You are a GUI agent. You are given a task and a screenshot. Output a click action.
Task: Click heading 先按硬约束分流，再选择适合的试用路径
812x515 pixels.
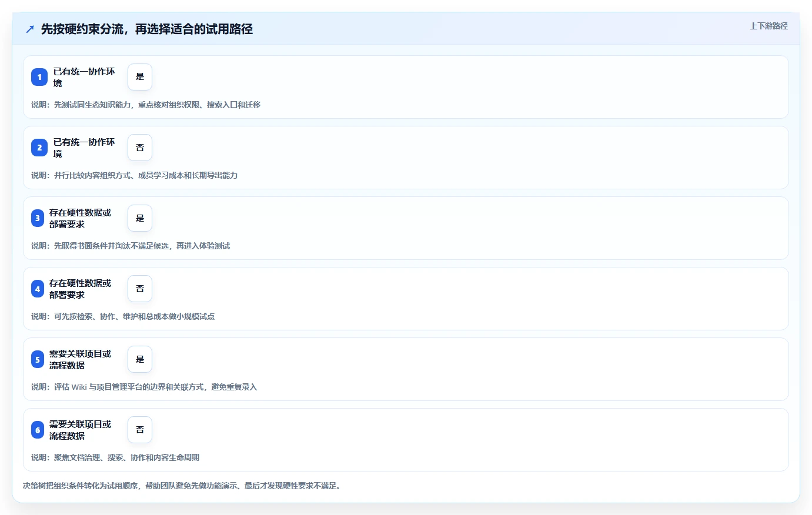(x=147, y=29)
